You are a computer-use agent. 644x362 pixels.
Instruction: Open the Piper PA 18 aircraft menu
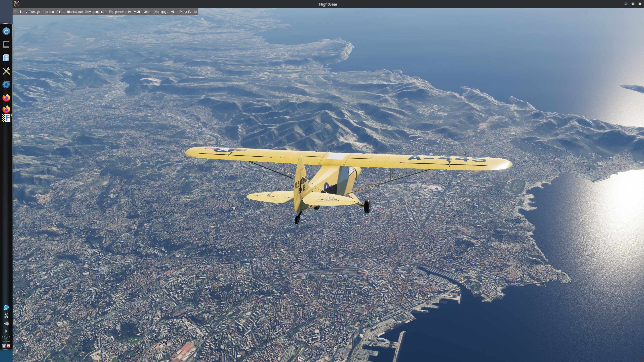(188, 12)
